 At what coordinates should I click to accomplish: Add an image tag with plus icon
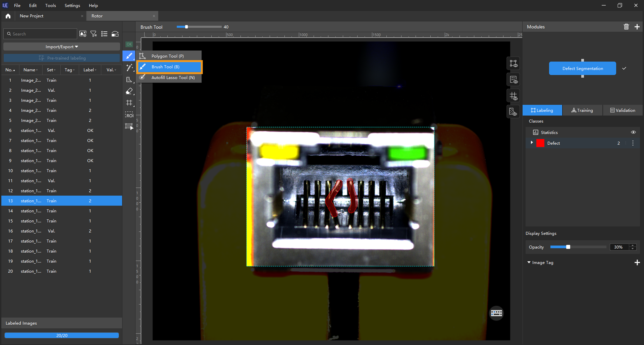[637, 262]
